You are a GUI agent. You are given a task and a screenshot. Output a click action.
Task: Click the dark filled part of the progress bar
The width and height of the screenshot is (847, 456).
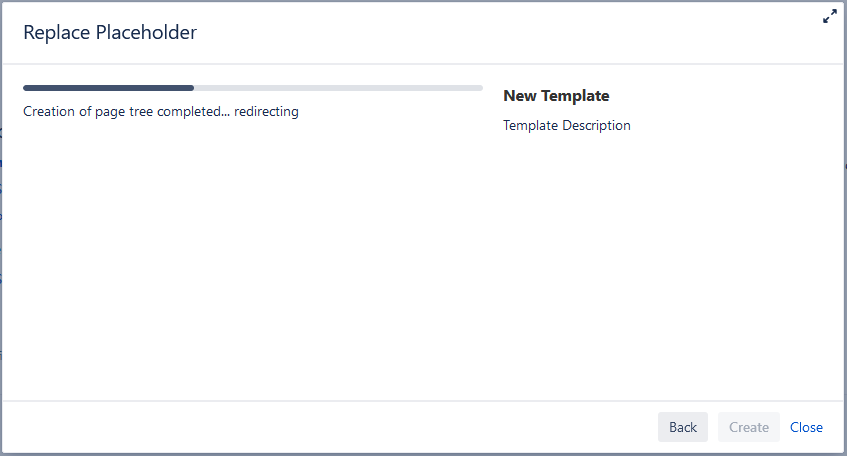point(108,88)
